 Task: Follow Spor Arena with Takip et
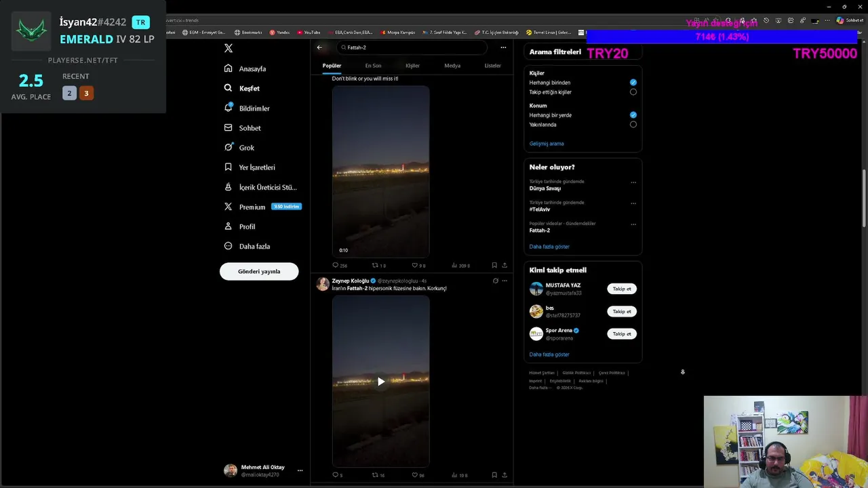click(x=622, y=333)
